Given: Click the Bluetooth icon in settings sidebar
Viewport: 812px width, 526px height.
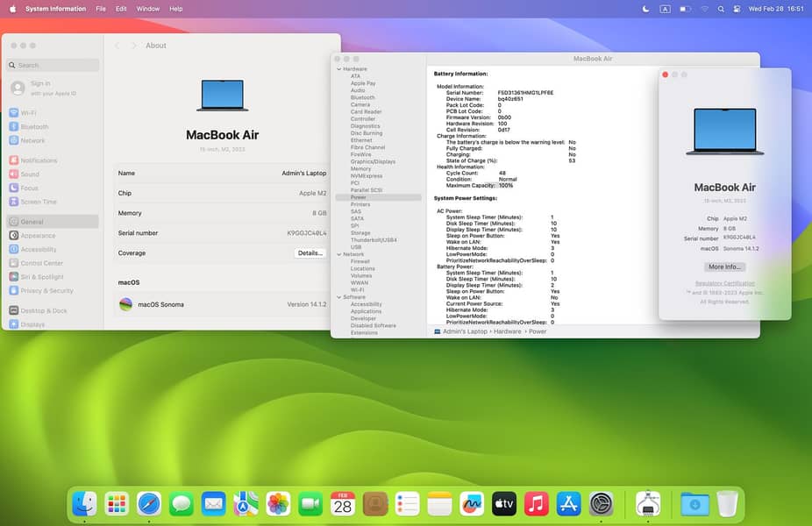Looking at the screenshot, I should pyautogui.click(x=14, y=126).
